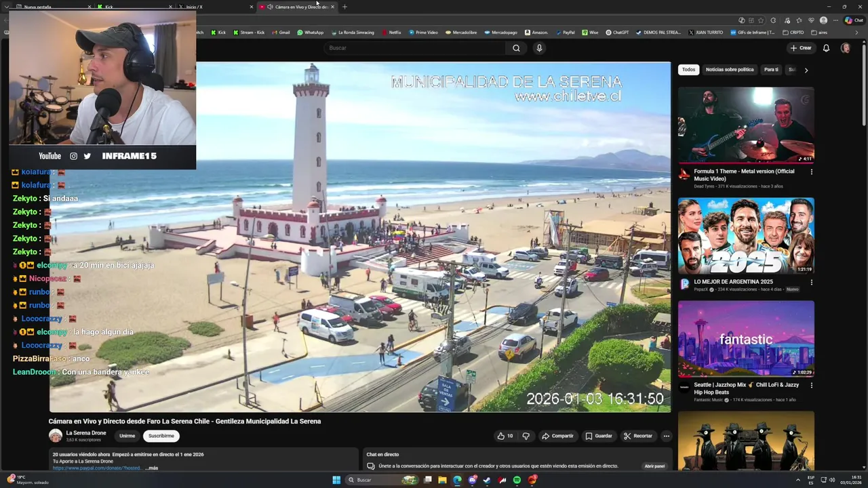The height and width of the screenshot is (488, 868).
Task: Open the aires bookmarks folder
Action: click(x=819, y=33)
